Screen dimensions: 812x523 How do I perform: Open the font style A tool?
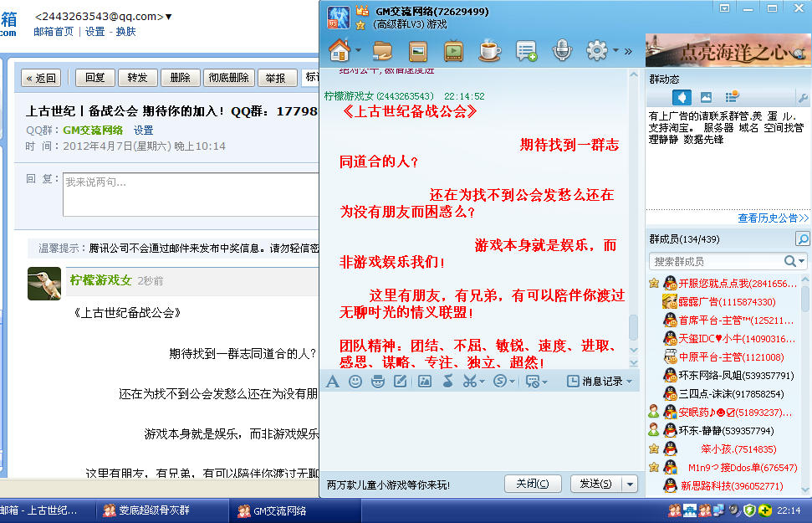pos(333,382)
